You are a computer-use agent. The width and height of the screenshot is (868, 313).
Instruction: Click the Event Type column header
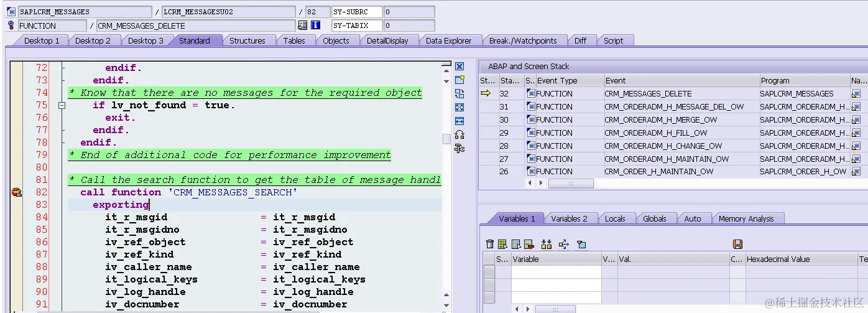[x=570, y=80]
